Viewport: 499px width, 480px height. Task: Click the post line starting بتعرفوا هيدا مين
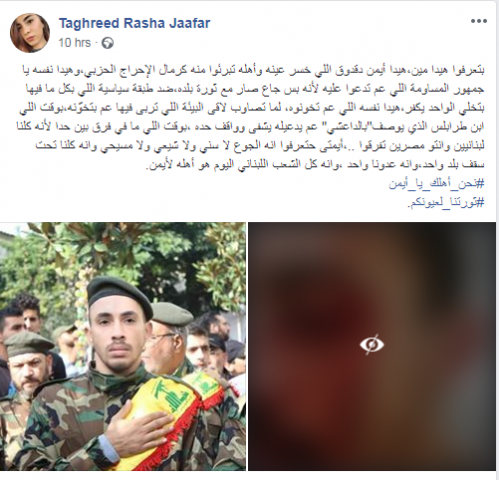252,70
